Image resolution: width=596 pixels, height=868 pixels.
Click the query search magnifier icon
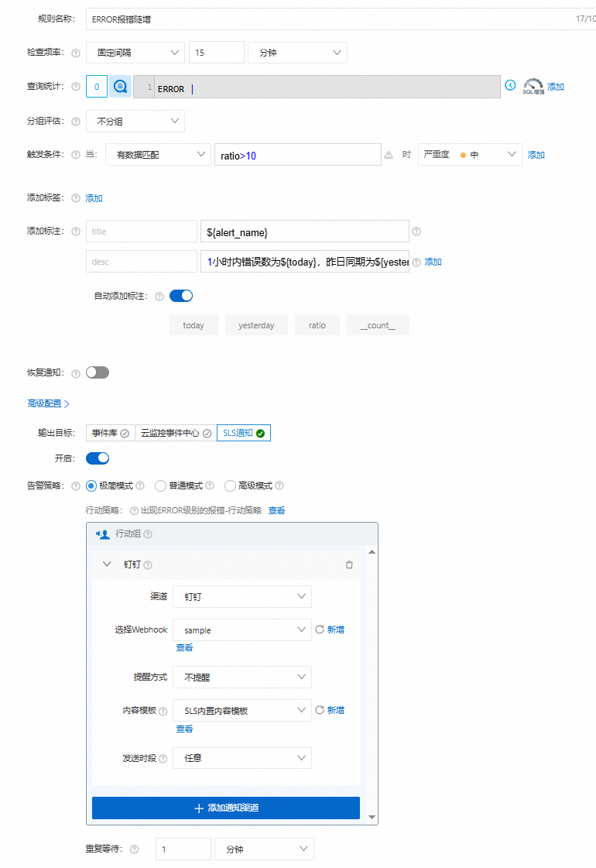(120, 87)
